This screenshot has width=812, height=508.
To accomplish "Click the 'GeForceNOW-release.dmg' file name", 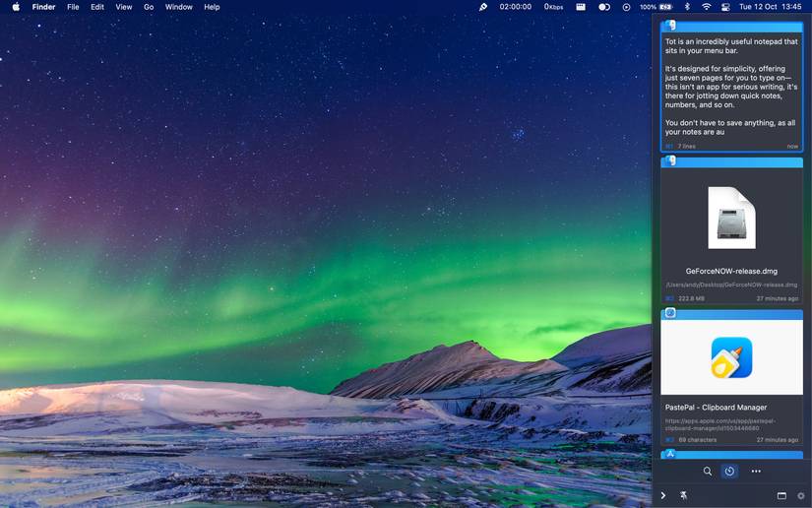I will point(731,271).
